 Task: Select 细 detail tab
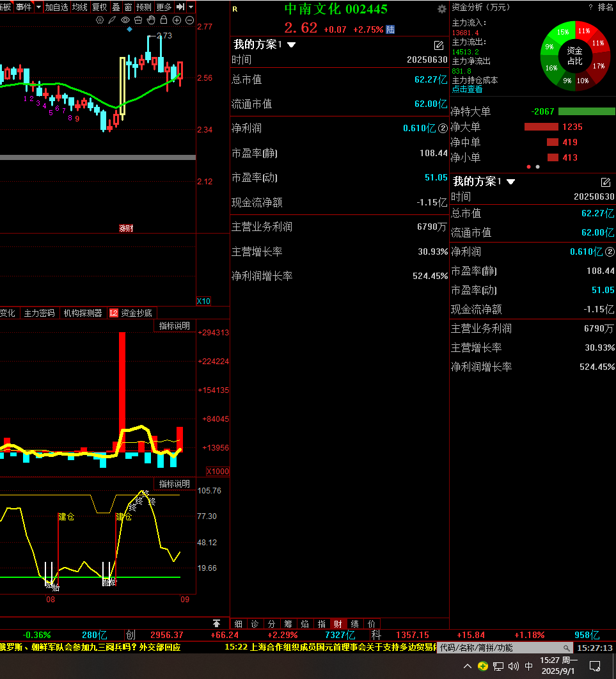point(239,624)
